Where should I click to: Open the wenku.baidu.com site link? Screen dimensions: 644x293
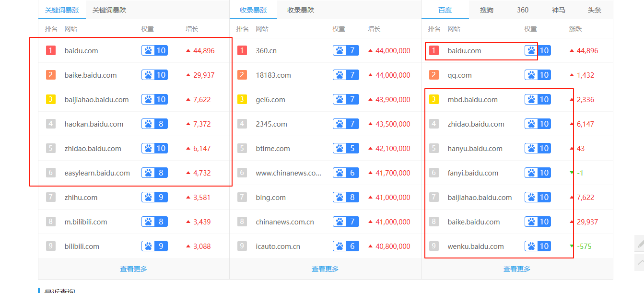[476, 246]
